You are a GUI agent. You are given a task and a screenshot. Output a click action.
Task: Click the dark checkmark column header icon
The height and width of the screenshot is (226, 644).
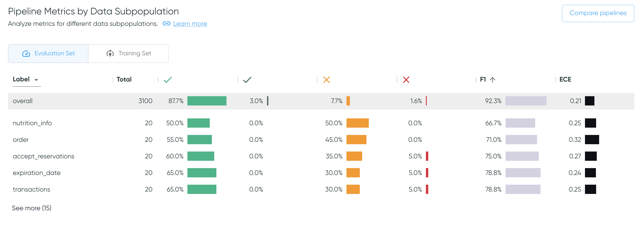click(247, 80)
